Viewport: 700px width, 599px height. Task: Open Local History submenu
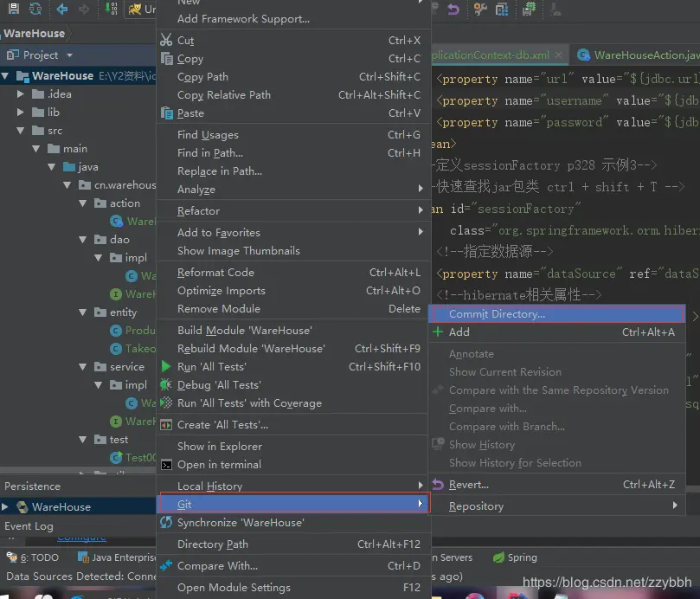click(x=294, y=486)
